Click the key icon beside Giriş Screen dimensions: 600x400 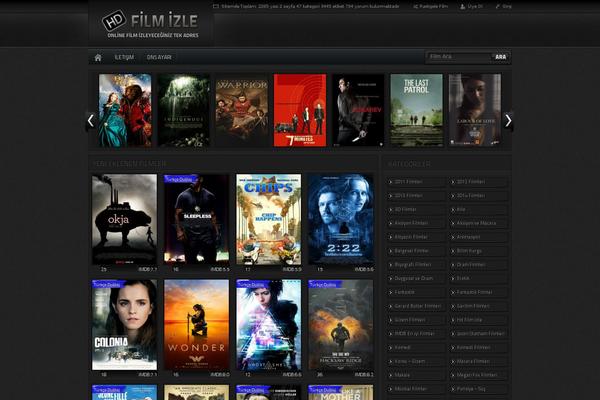tap(497, 7)
